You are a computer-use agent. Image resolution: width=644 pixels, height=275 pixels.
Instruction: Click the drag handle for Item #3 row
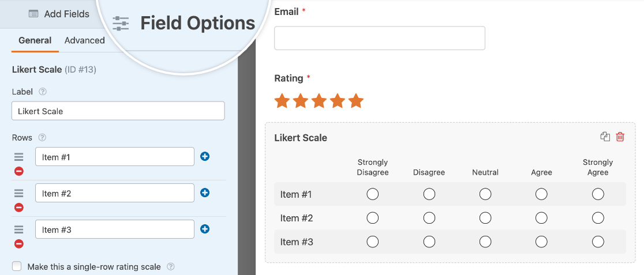19,229
